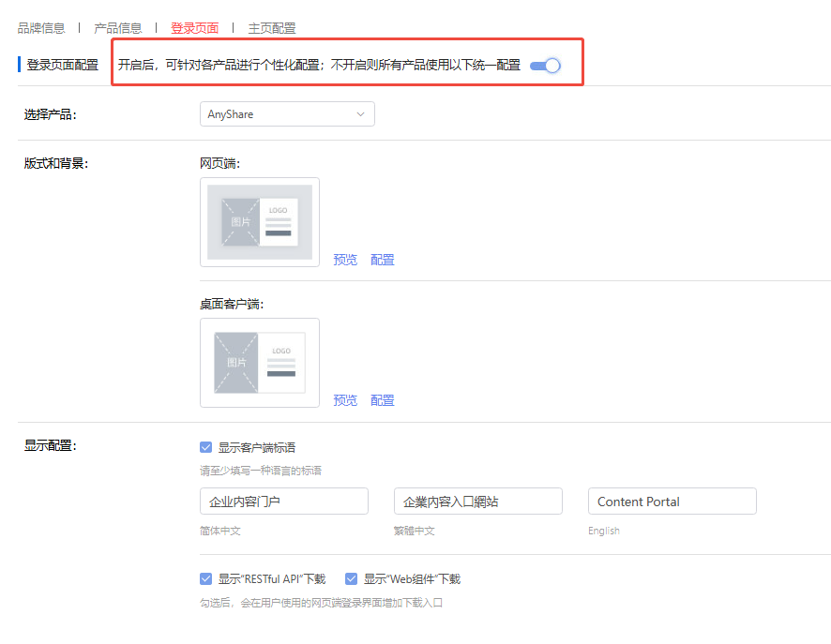Focus the 繁體中文 slogan input field
This screenshot has height=644, width=831.
[477, 502]
